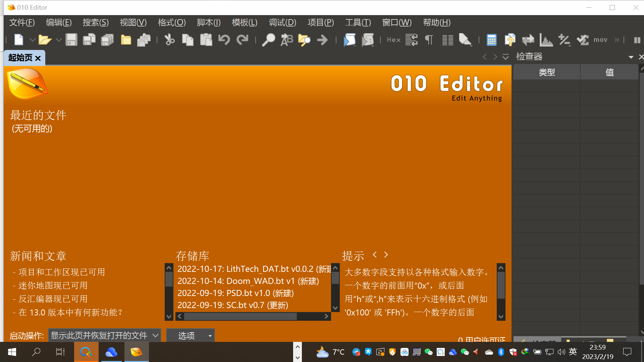Open the Checksum icon
This screenshot has height=362, width=644.
click(583, 40)
